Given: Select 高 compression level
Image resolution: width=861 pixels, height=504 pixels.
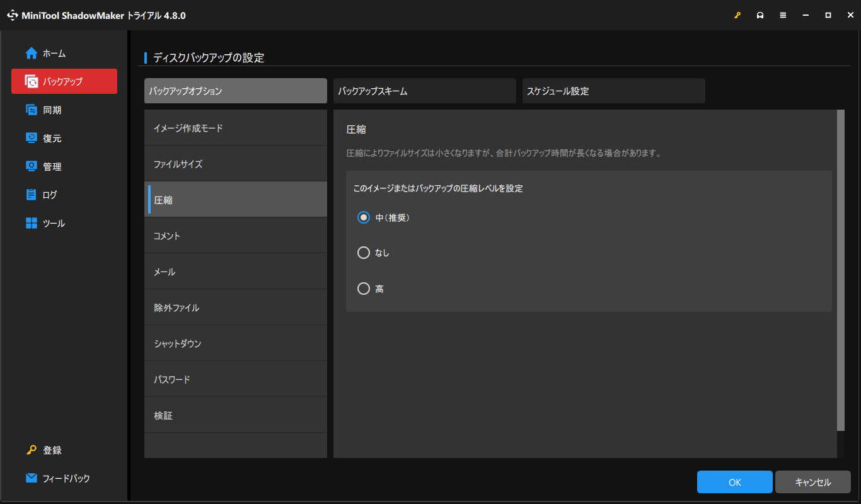Looking at the screenshot, I should (363, 289).
